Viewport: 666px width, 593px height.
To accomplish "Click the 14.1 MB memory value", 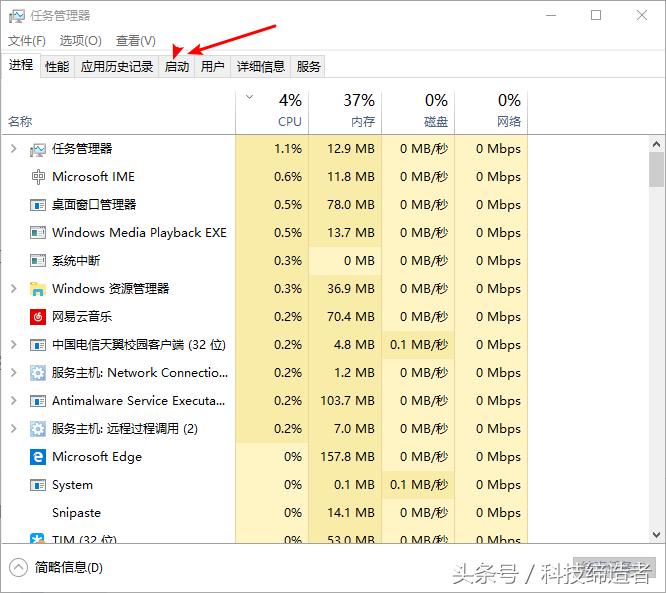I will click(351, 513).
